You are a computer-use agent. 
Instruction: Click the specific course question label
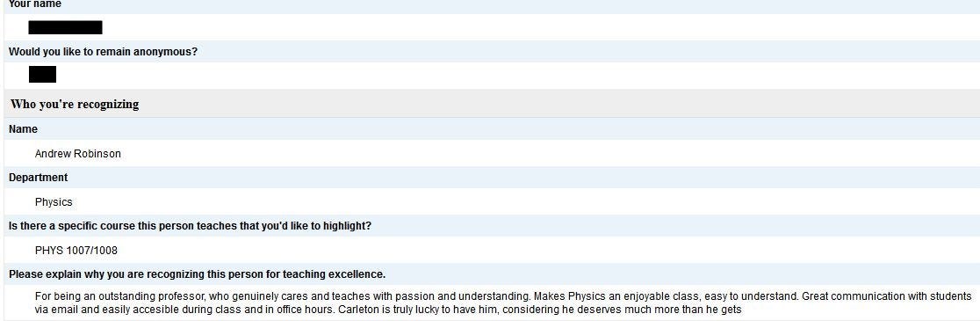coord(190,226)
